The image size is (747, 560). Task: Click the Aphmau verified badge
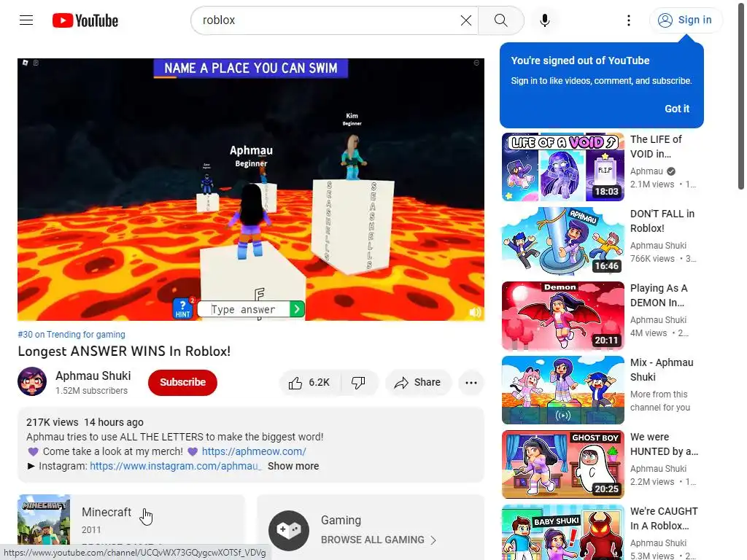click(671, 171)
